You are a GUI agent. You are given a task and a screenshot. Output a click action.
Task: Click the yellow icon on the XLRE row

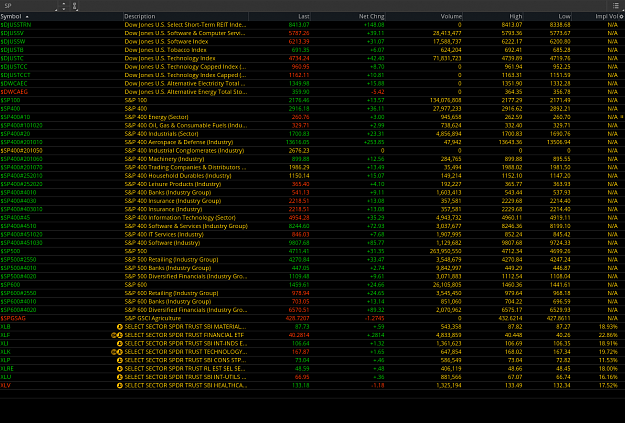[120, 369]
